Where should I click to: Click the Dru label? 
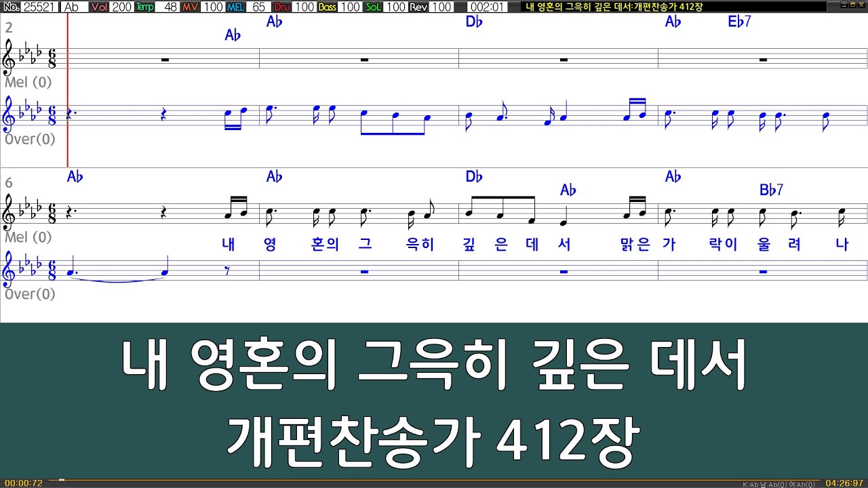[281, 7]
